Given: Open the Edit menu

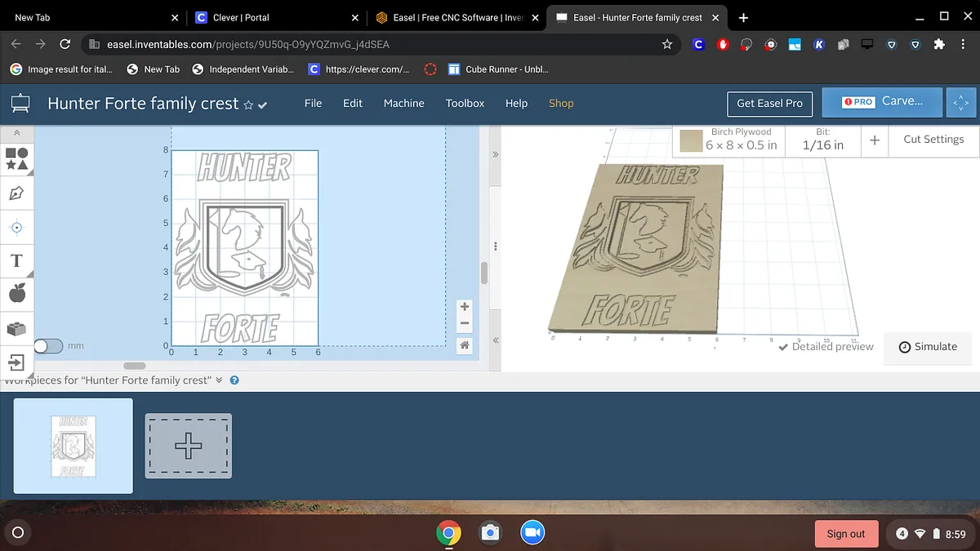Looking at the screenshot, I should [x=353, y=103].
